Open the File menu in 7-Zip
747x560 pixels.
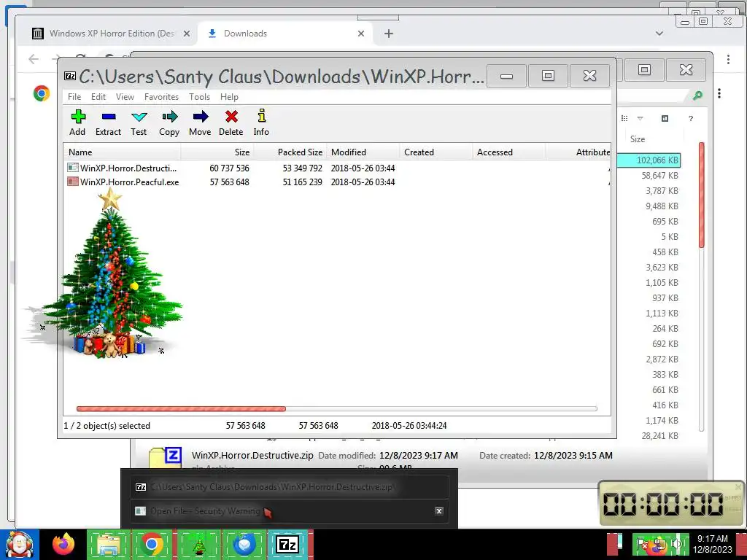pos(74,97)
